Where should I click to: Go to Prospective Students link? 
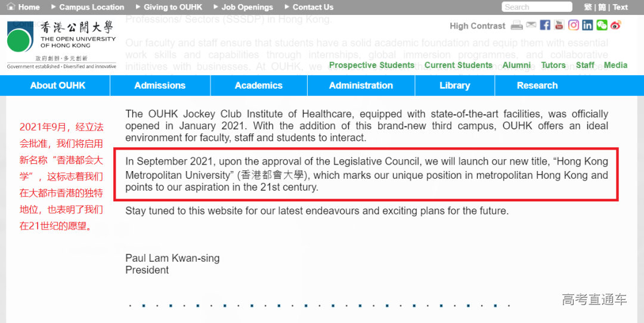pyautogui.click(x=371, y=65)
